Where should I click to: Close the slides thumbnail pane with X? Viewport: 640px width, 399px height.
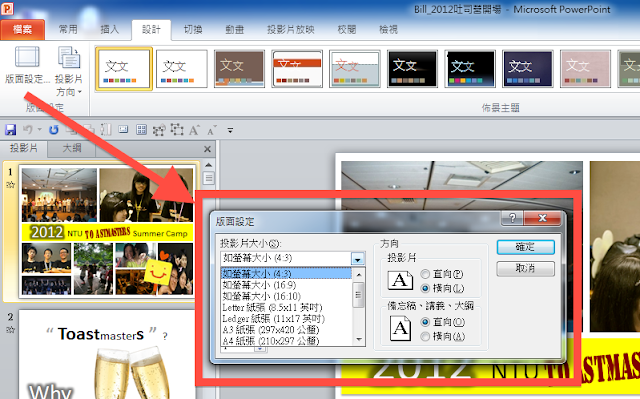[207, 149]
